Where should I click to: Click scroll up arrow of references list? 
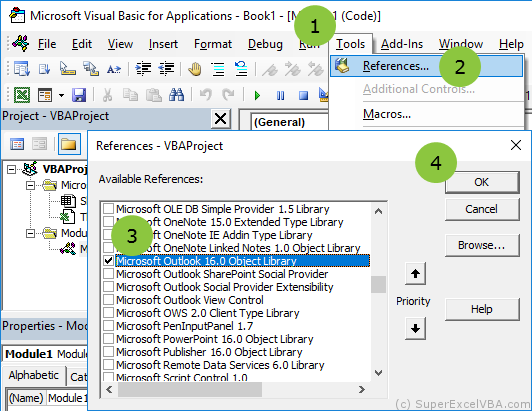379,211
